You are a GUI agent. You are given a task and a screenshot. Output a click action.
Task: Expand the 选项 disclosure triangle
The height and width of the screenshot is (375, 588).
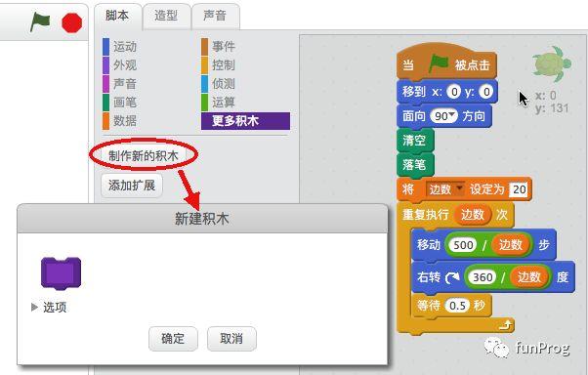click(x=34, y=307)
